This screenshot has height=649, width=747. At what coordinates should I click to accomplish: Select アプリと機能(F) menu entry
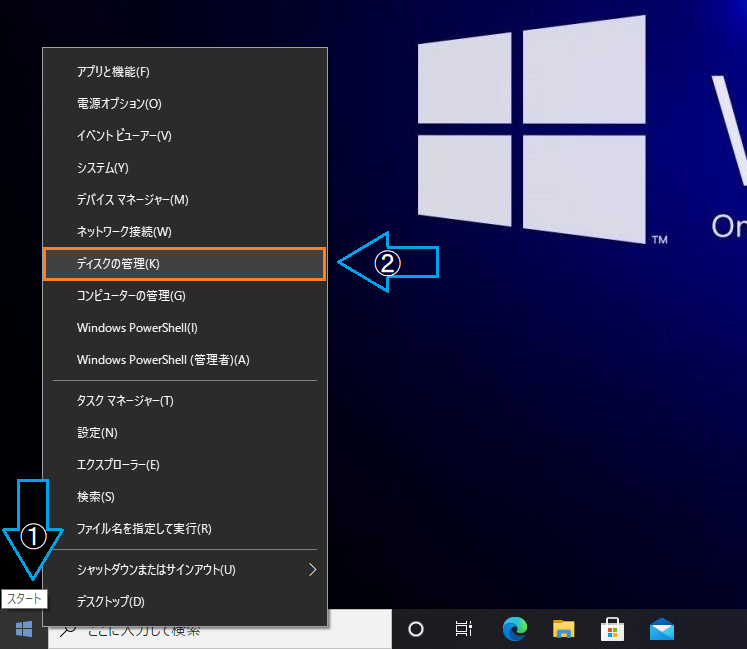[x=185, y=72]
